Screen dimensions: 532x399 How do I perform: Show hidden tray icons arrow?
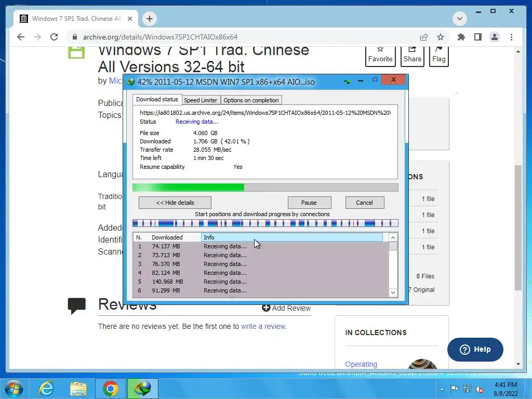[x=442, y=389]
